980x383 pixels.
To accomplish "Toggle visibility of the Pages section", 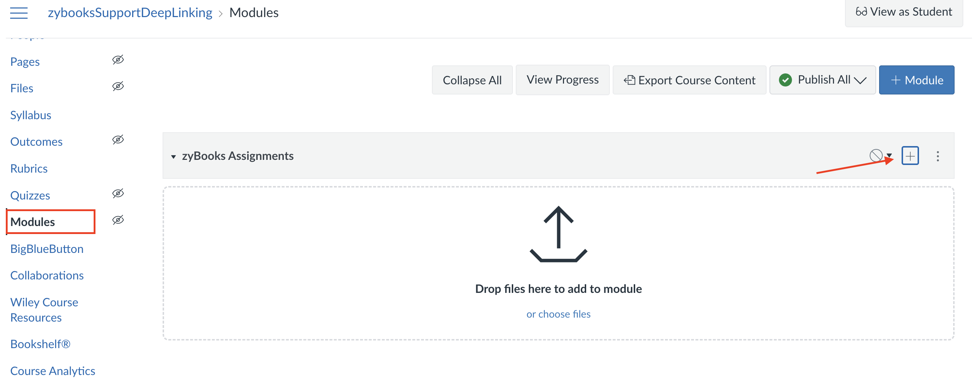I will click(118, 59).
